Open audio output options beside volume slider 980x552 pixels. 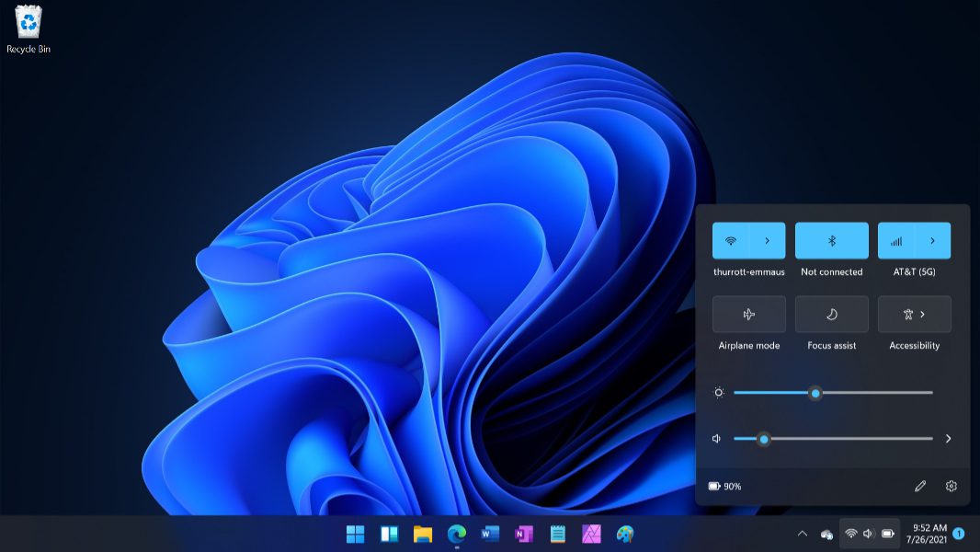click(x=948, y=439)
